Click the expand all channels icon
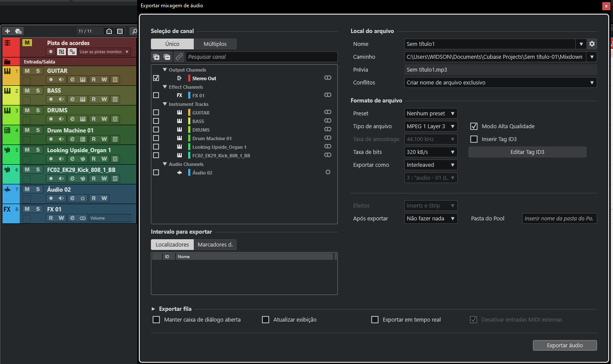 (156, 57)
